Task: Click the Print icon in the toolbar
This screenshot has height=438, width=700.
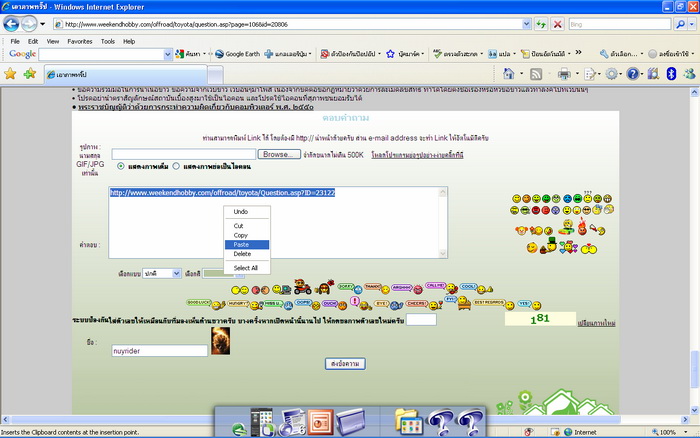Action: [x=565, y=74]
